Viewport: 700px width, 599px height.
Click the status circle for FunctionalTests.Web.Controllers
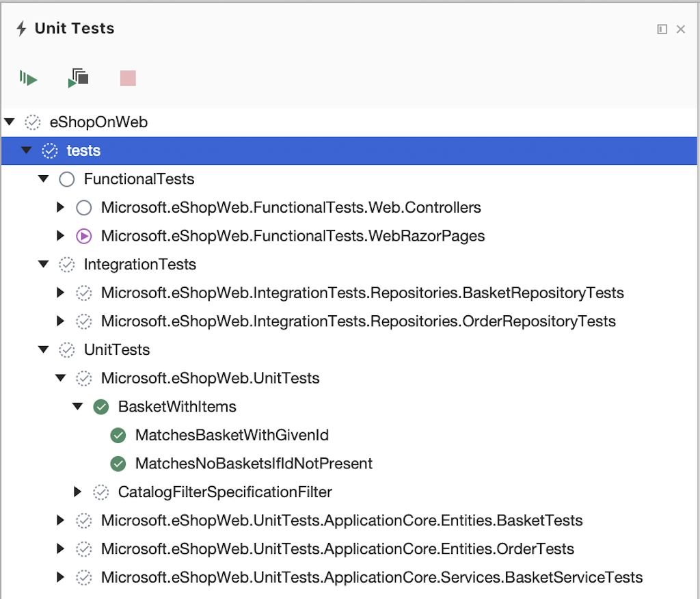point(84,208)
